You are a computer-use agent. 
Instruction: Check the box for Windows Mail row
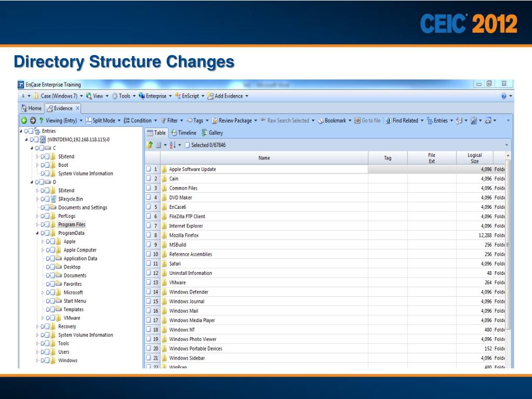[149, 311]
